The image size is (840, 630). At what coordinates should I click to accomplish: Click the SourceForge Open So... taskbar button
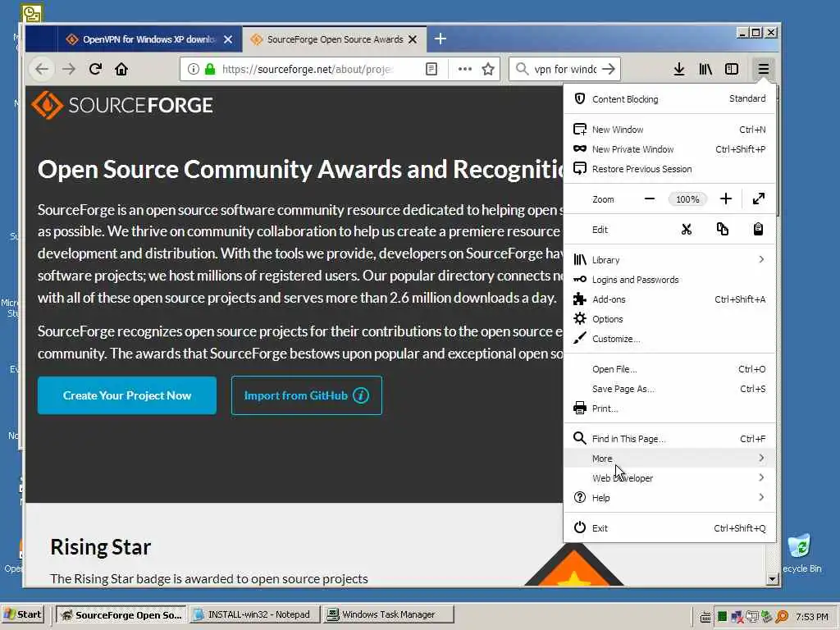[121, 614]
